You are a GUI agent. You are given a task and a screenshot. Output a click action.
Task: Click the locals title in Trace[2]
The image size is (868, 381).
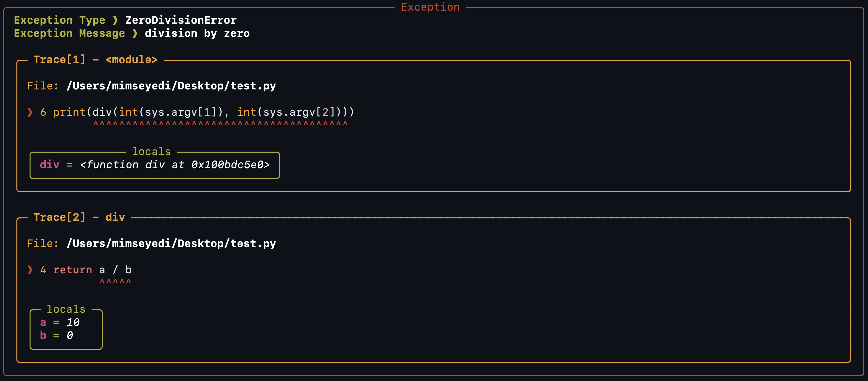coord(66,309)
